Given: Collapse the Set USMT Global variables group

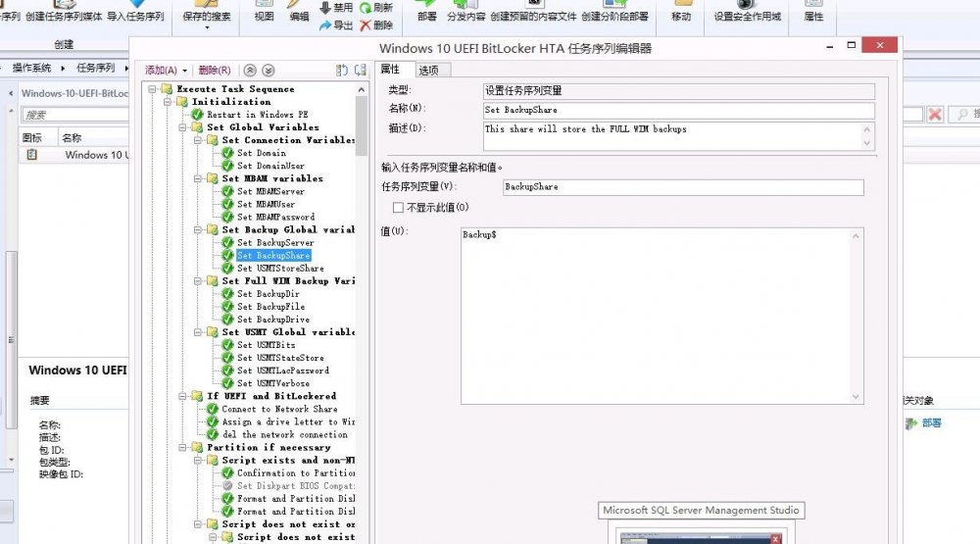Looking at the screenshot, I should click(198, 332).
